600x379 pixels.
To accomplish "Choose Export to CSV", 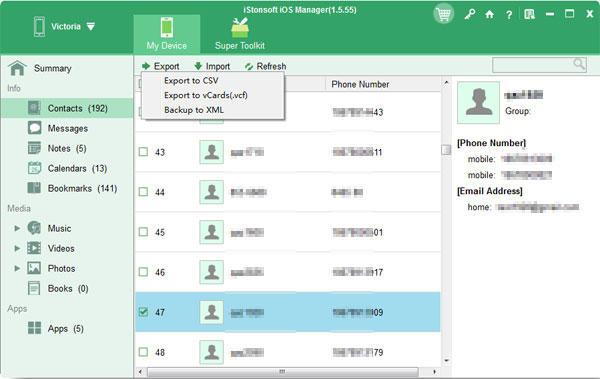I will click(x=191, y=81).
